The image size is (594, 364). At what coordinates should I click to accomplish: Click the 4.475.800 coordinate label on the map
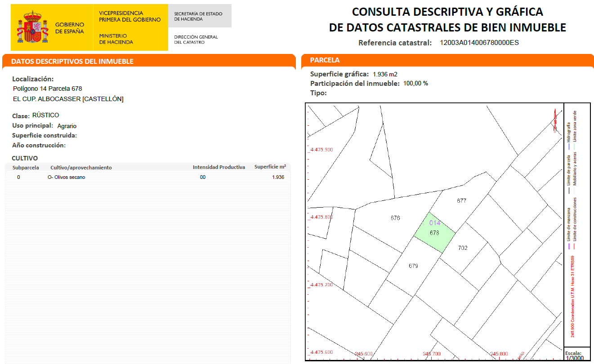pyautogui.click(x=322, y=217)
